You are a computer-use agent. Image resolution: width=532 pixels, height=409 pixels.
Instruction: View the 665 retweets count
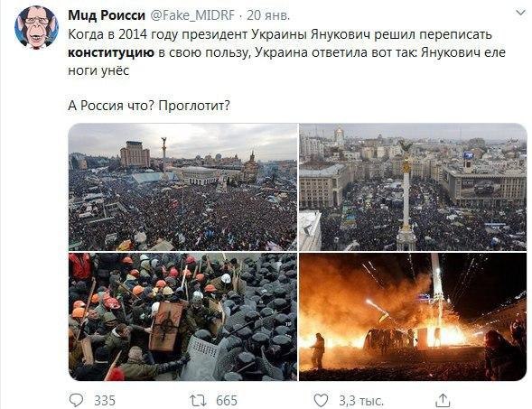point(227,401)
